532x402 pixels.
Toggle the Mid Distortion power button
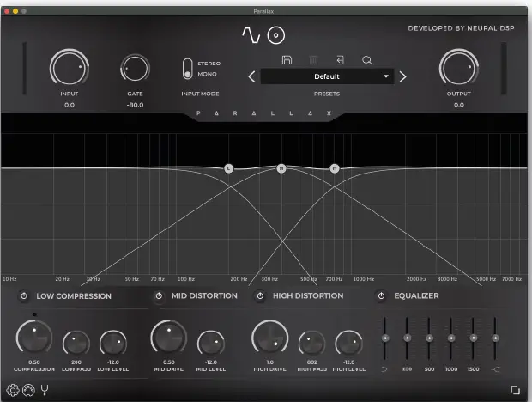point(159,296)
